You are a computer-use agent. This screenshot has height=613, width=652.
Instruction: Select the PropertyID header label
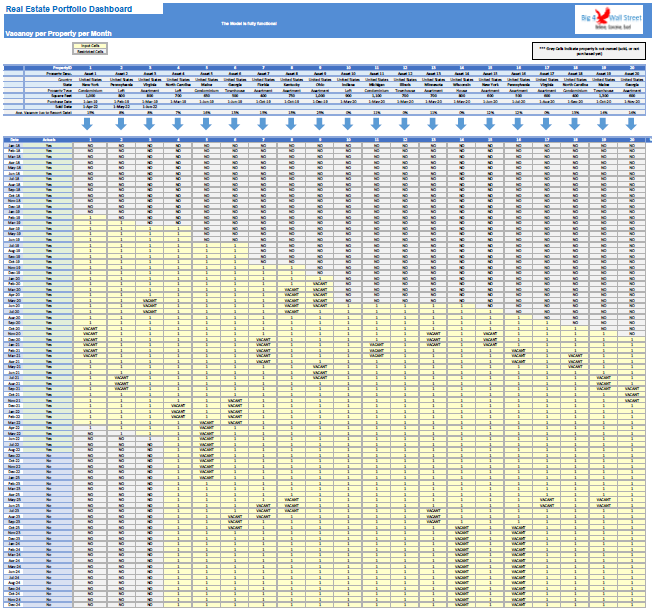pyautogui.click(x=62, y=67)
